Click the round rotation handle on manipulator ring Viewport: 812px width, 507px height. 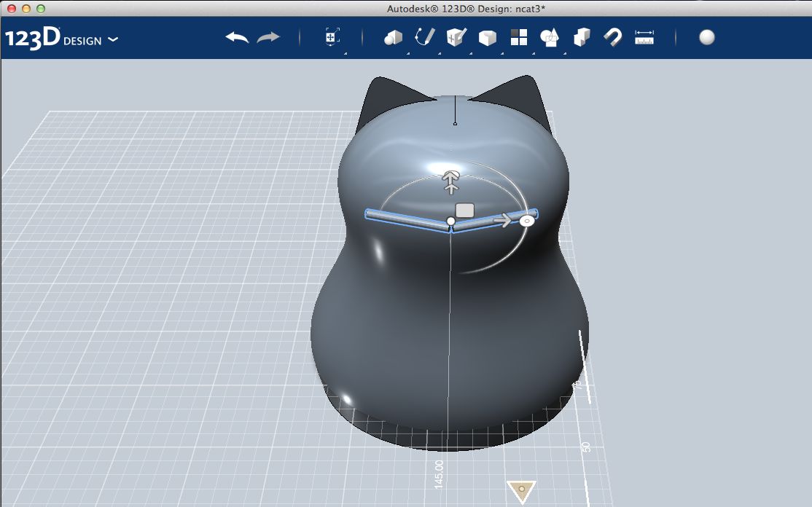(527, 221)
